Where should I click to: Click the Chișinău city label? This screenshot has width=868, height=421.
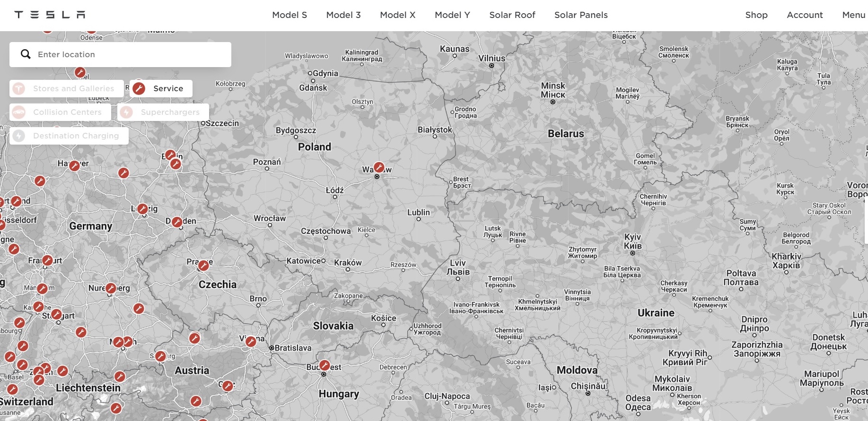point(588,386)
